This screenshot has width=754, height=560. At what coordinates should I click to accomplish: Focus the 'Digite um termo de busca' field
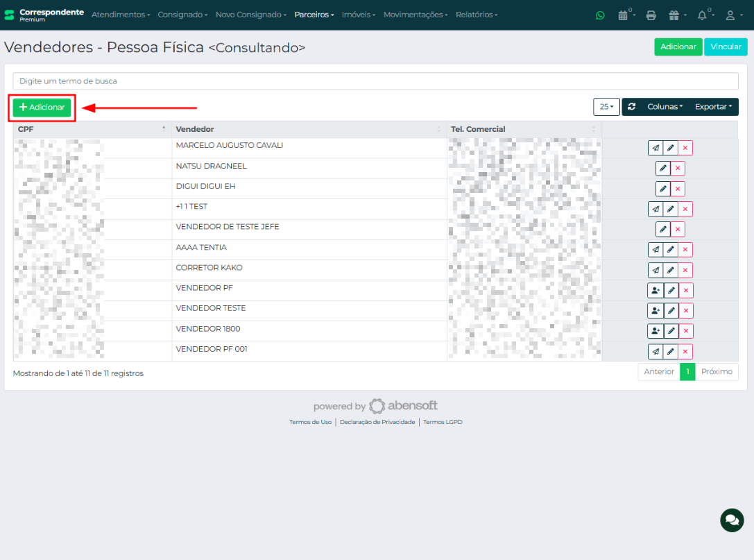(x=375, y=81)
